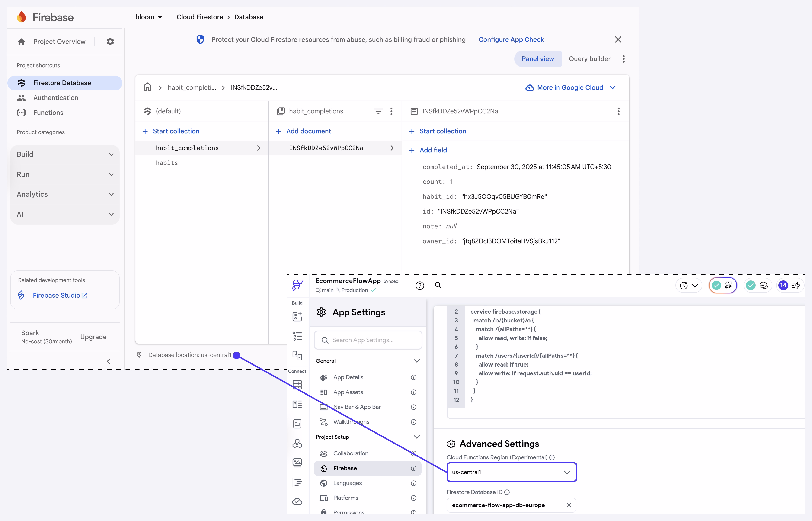Click the search magnifier icon beside help
Viewport: 812px width, 521px height.
point(438,285)
